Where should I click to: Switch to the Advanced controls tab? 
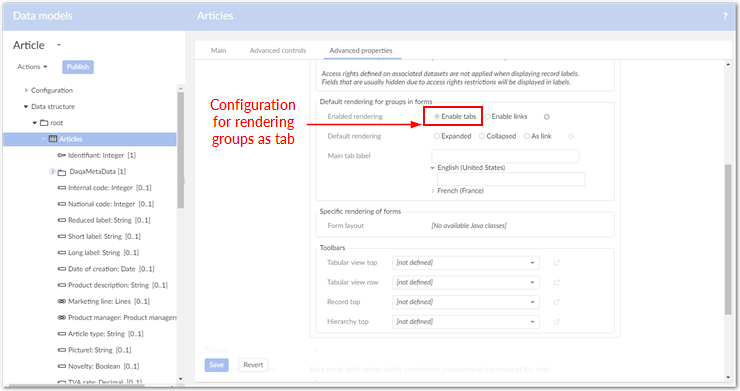click(x=278, y=51)
